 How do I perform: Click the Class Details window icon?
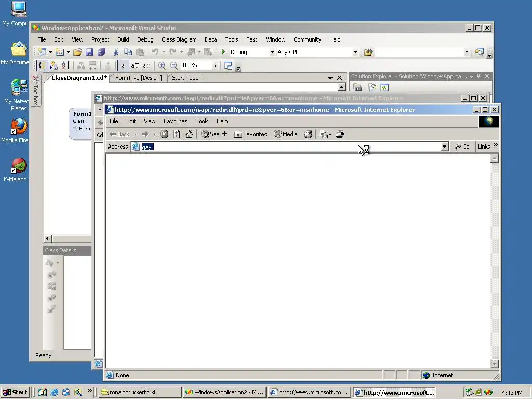click(x=229, y=65)
